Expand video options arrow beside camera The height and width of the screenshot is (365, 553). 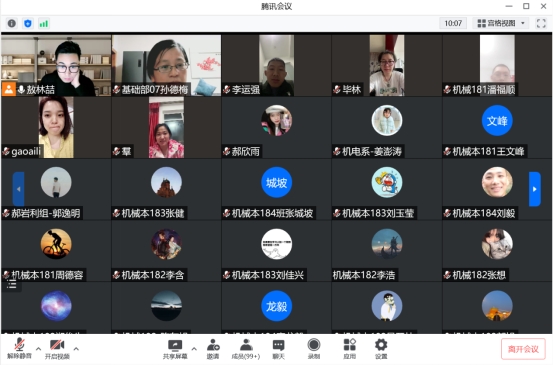(76, 349)
